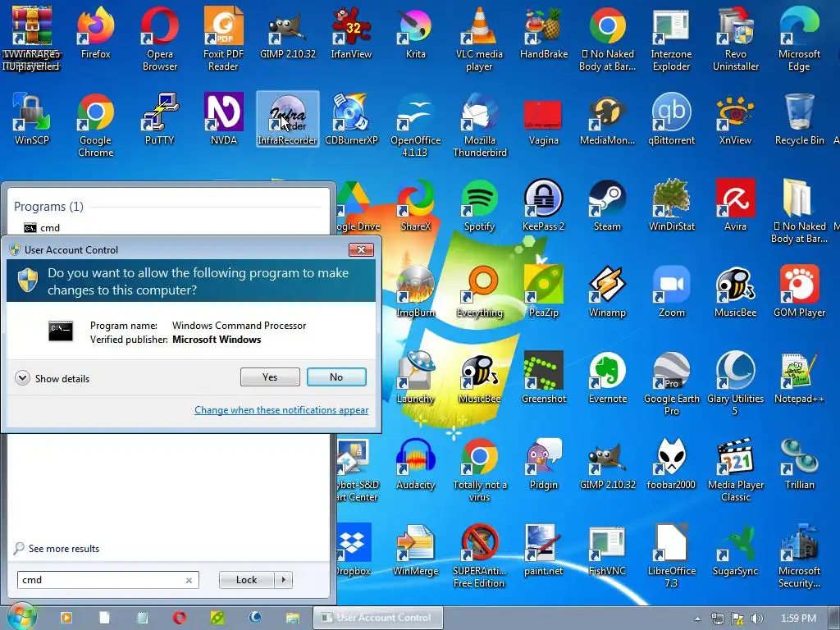Viewport: 840px width, 630px height.
Task: Launch foobar2000 desktop icon
Action: coord(671,464)
